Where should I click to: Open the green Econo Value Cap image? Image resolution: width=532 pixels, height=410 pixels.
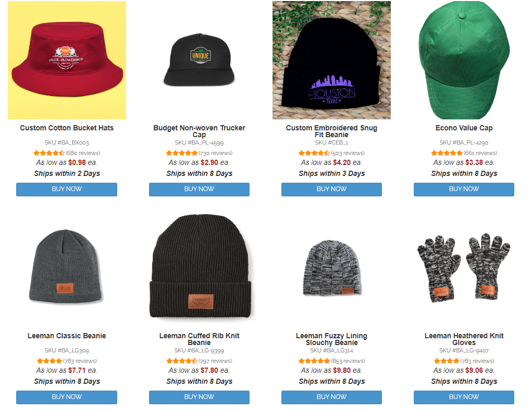pos(464,60)
